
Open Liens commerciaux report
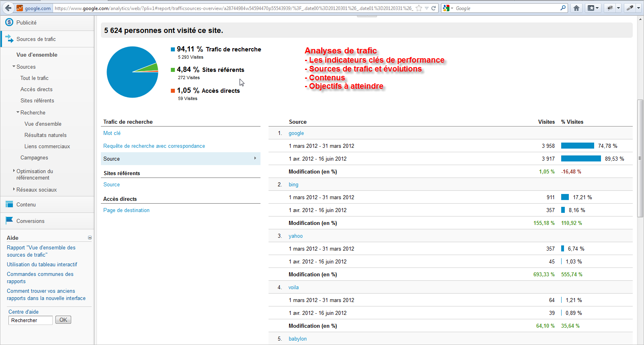coord(47,146)
